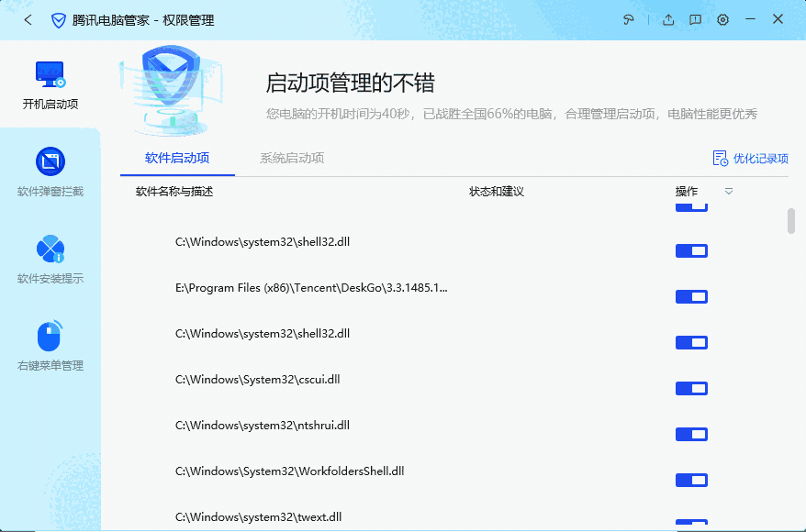Click the share/upload icon in titlebar
The width and height of the screenshot is (806, 532).
coord(667,19)
